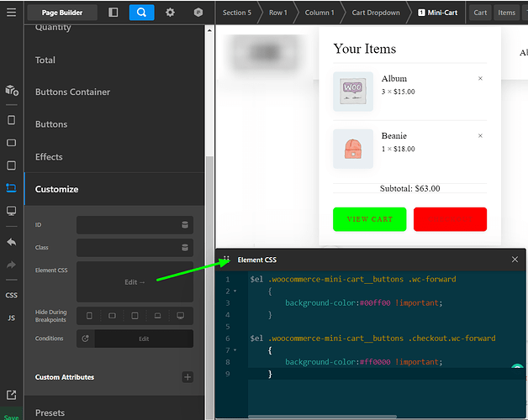
Task: Toggle the layout panel icon beside Page Builder
Action: pyautogui.click(x=114, y=13)
